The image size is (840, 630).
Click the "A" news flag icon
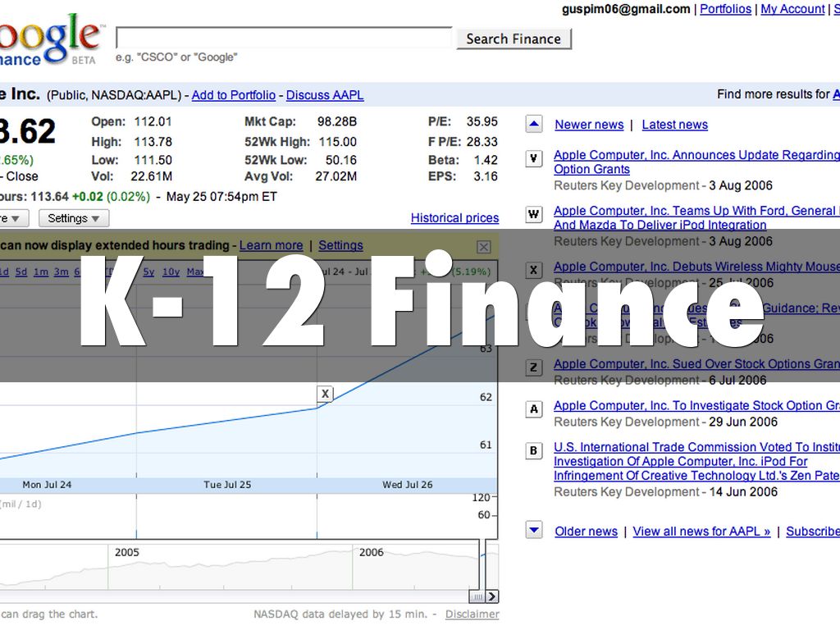(534, 409)
